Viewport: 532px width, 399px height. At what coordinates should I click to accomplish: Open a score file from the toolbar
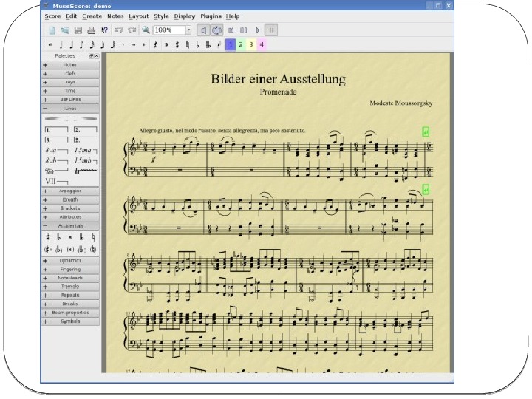pos(65,30)
